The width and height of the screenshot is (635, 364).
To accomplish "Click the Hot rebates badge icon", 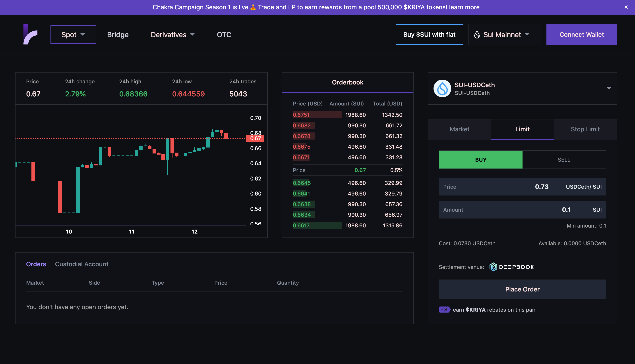I will 444,310.
